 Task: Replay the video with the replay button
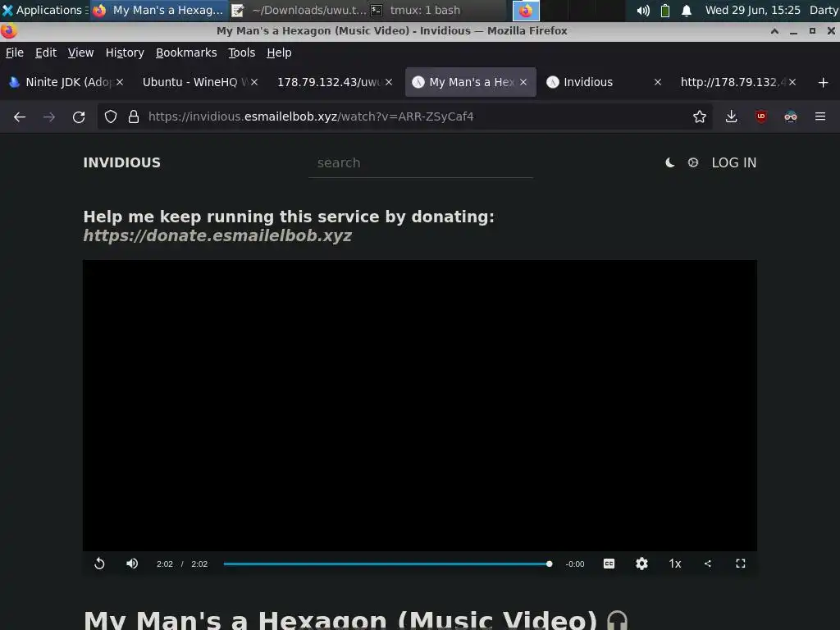99,564
